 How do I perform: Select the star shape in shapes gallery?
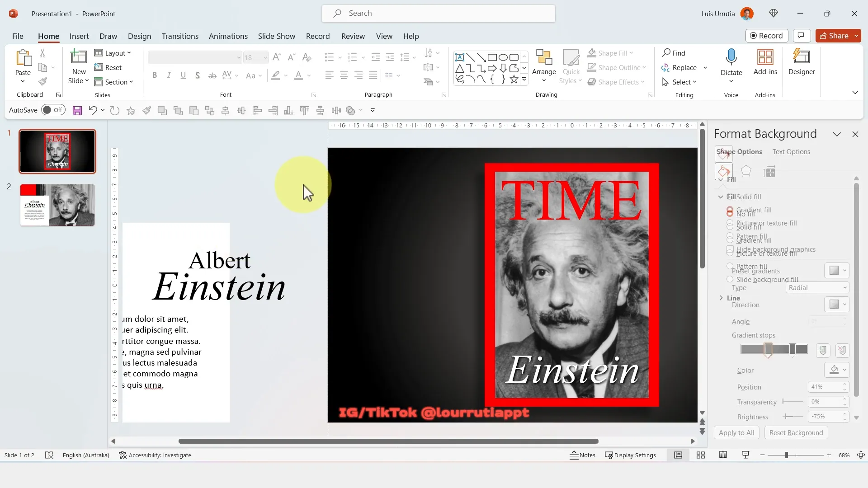tap(514, 80)
